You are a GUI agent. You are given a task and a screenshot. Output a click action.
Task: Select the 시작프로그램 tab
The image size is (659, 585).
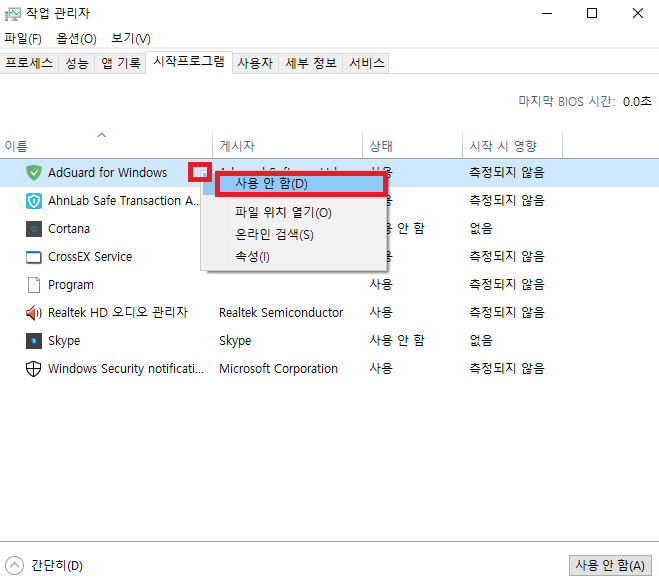pyautogui.click(x=189, y=62)
